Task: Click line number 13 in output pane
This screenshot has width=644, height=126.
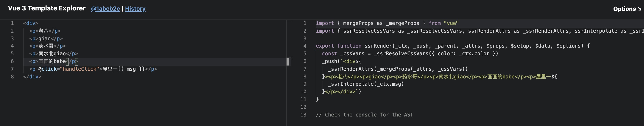Action: [303, 115]
